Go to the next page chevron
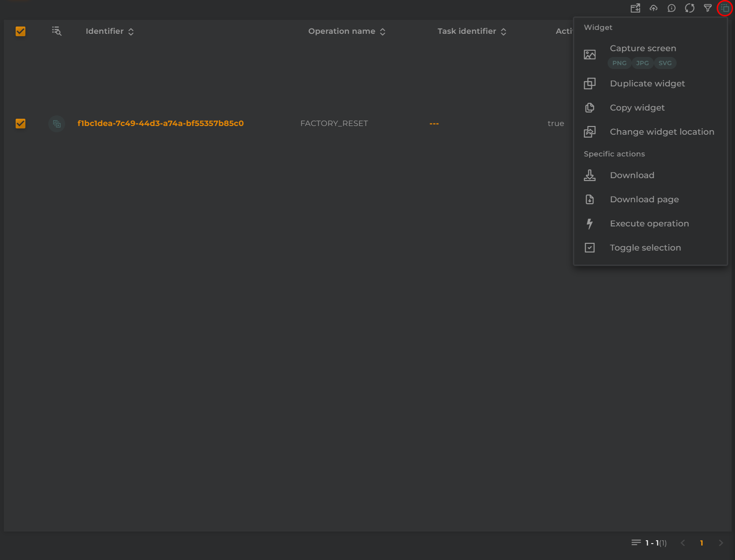Screen dimensions: 735x560 [721, 543]
